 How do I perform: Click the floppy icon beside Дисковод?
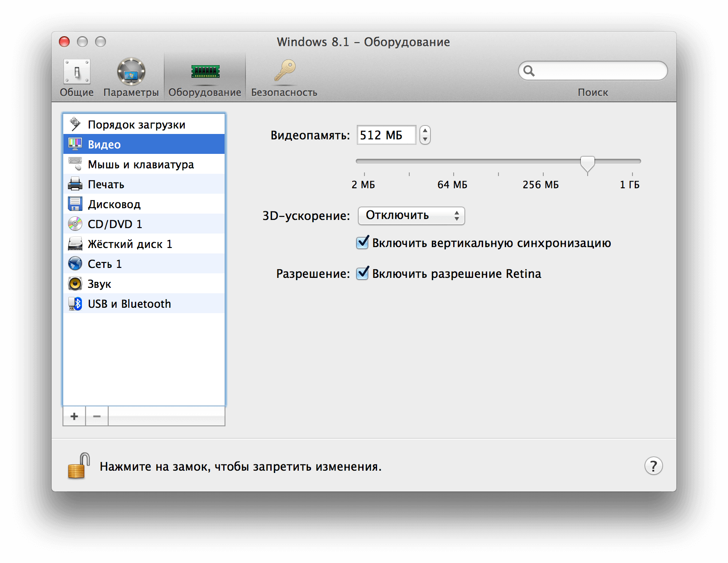pos(75,204)
